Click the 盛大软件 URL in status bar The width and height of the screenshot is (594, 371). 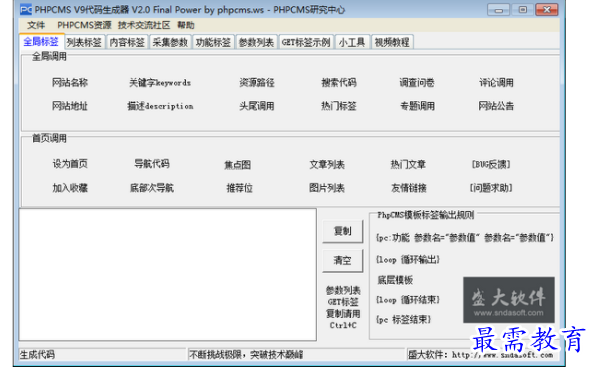point(480,355)
